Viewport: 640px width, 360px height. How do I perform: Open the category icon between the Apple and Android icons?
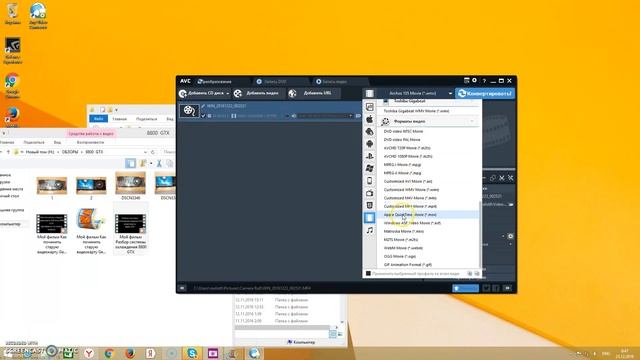coord(369,131)
